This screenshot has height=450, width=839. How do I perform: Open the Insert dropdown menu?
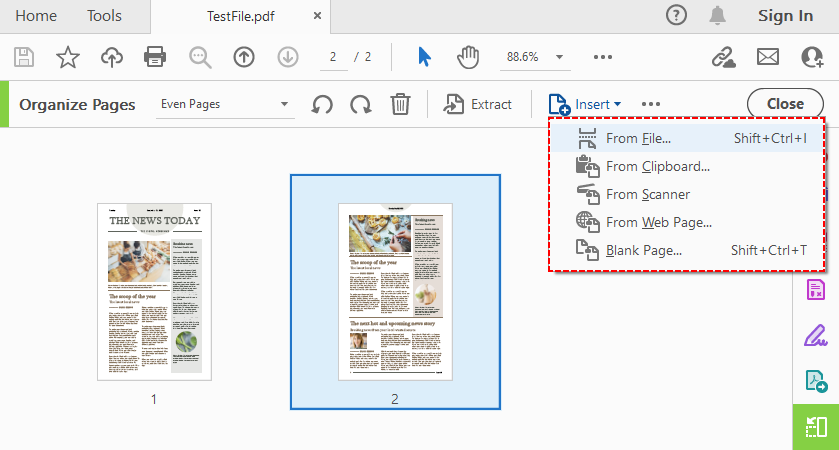pos(585,104)
